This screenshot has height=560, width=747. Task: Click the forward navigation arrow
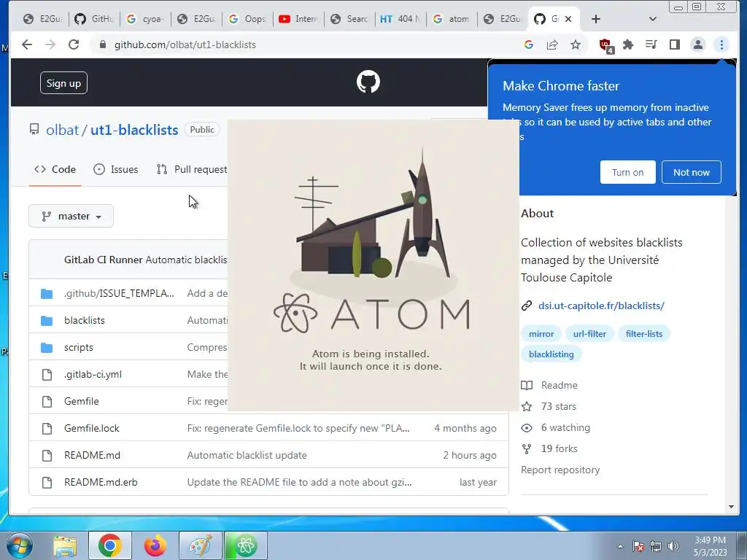(50, 44)
